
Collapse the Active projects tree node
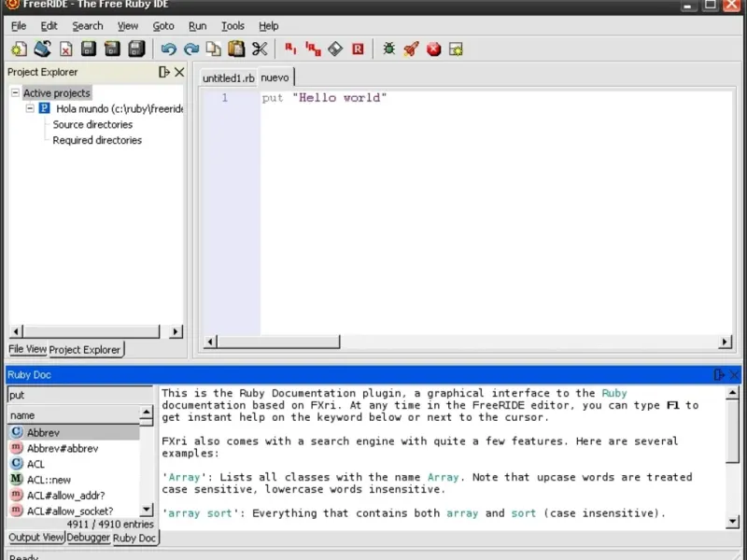[15, 92]
